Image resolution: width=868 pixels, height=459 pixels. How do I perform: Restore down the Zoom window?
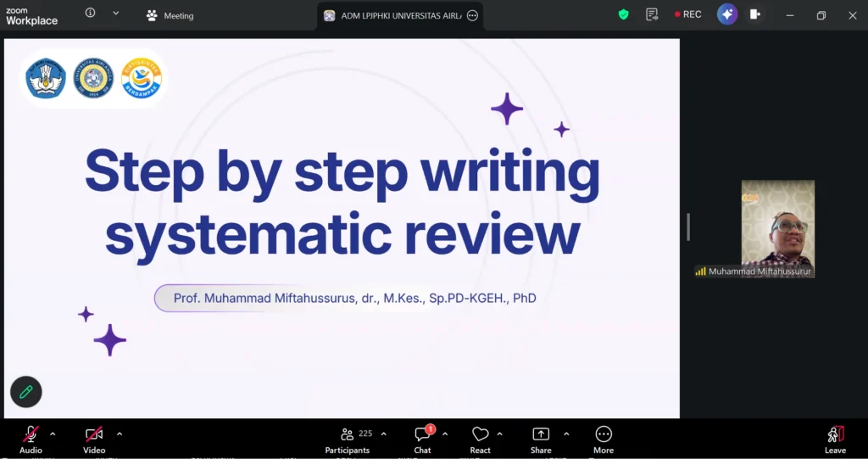tap(821, 15)
